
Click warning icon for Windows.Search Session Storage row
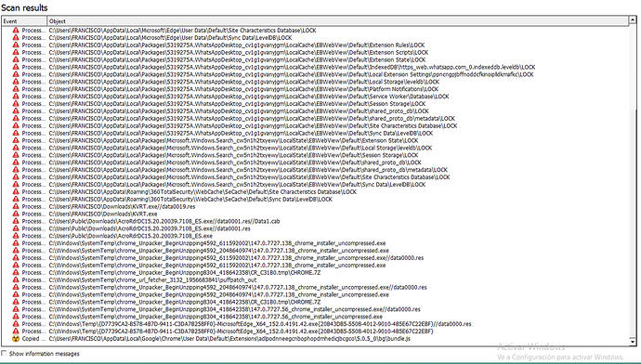[x=16, y=155]
